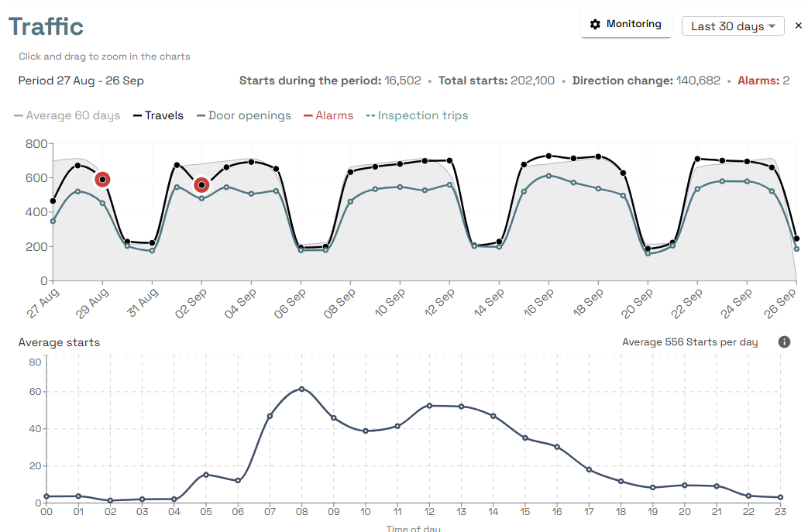Click the Travels data point on 22 Sep
Image resolution: width=808 pixels, height=532 pixels.
tap(697, 159)
